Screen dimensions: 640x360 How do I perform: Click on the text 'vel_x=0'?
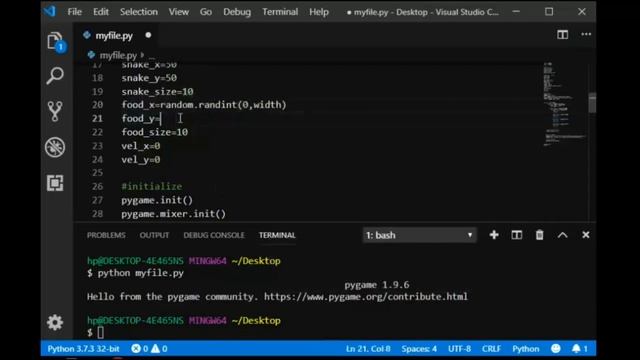pos(141,146)
